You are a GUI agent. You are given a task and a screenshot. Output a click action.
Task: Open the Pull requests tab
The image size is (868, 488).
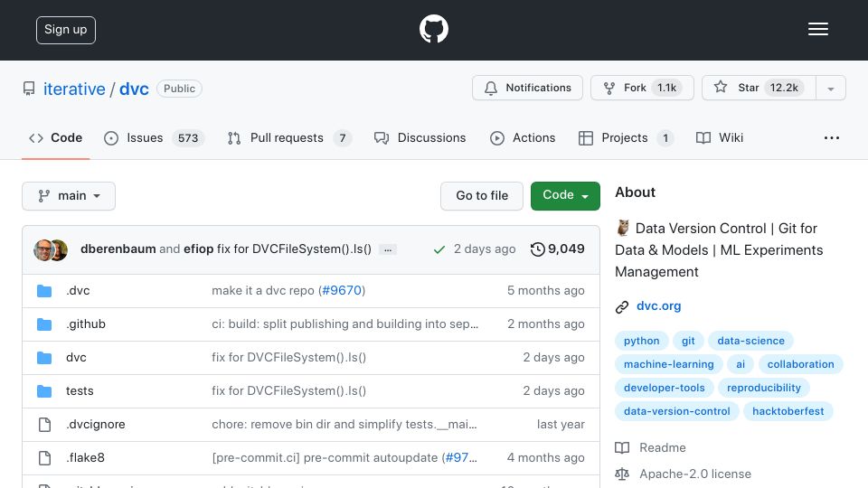[x=288, y=137]
